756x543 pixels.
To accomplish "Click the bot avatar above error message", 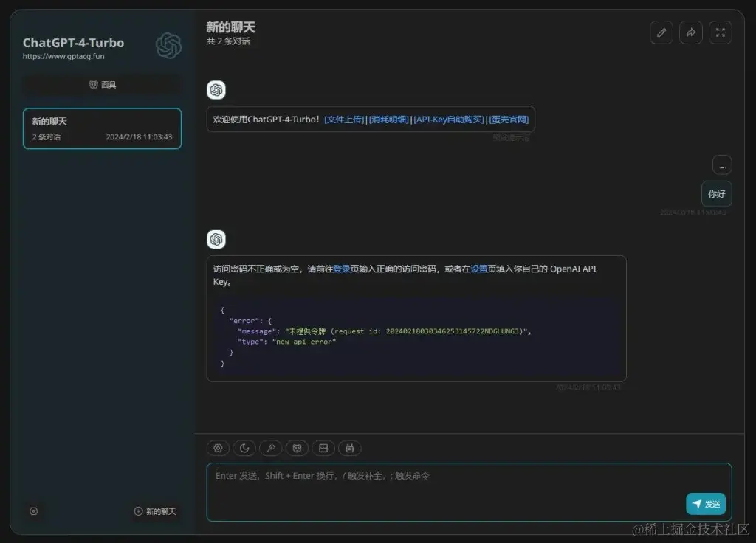I will (x=216, y=240).
